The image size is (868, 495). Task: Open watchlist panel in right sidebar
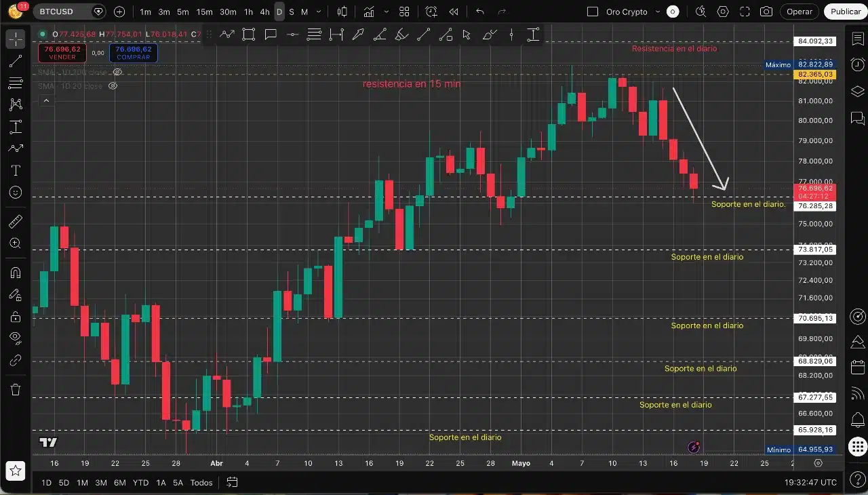857,39
